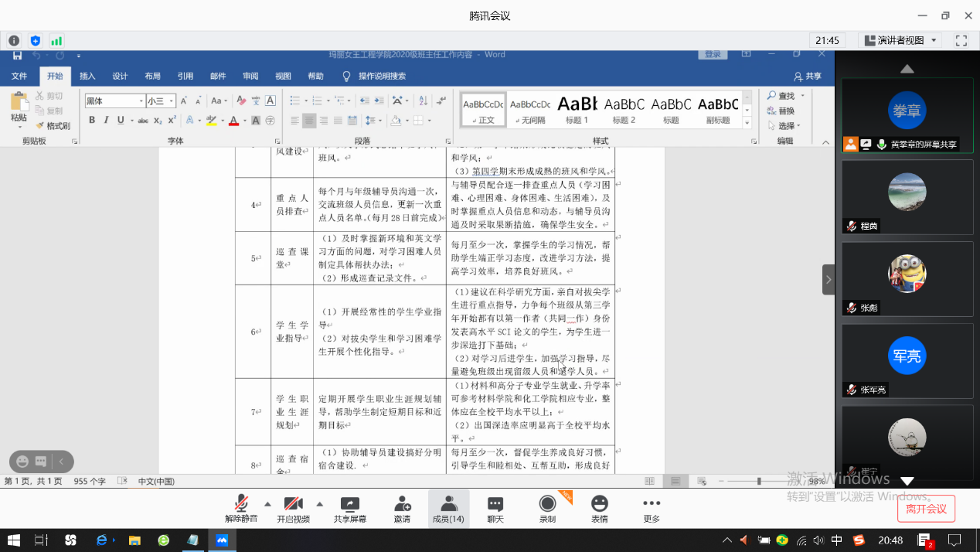Toggle 开启视频 camera button
The height and width of the screenshot is (552, 980).
point(293,509)
